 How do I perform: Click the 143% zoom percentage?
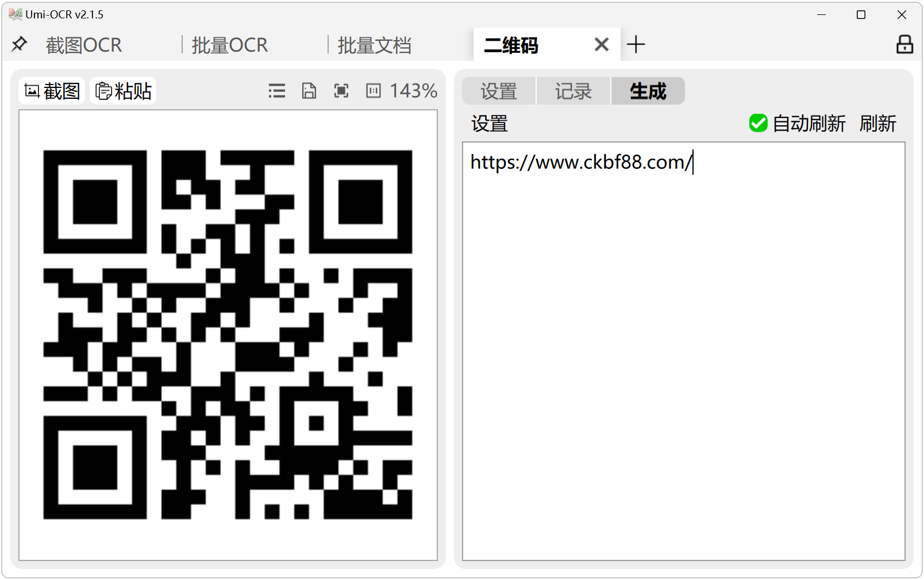414,91
